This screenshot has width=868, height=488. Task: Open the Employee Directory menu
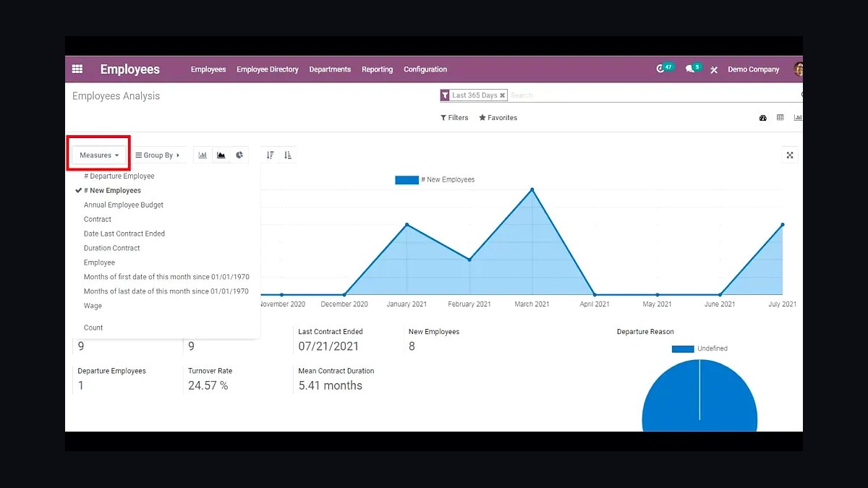click(x=268, y=69)
